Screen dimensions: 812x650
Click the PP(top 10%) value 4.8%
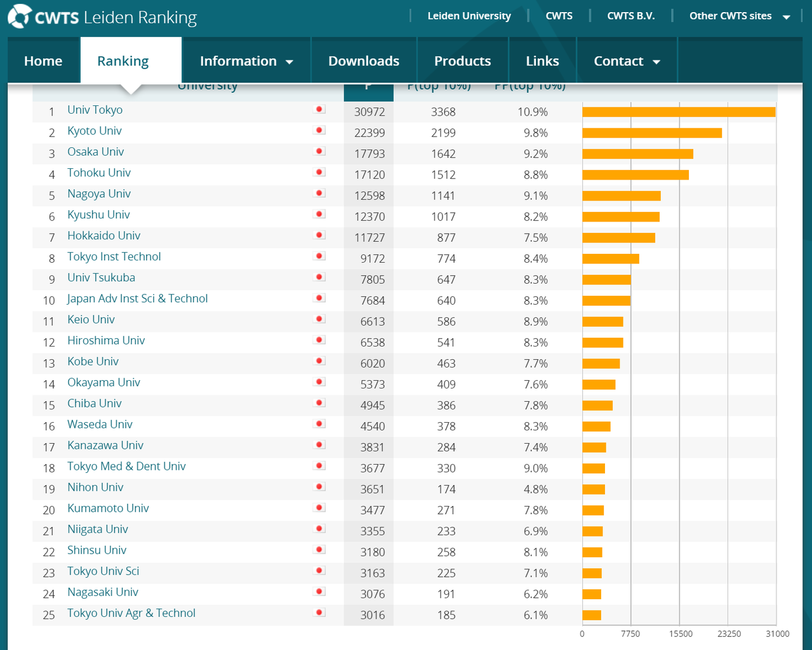(536, 489)
